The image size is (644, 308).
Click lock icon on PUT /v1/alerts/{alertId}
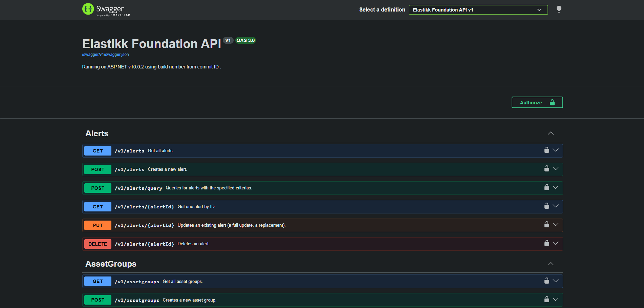[546, 225]
